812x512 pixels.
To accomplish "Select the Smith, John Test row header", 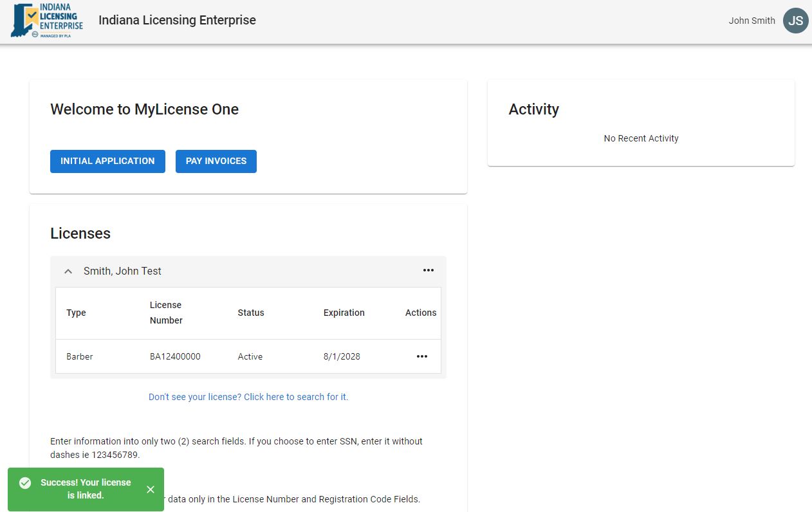I will [x=122, y=271].
